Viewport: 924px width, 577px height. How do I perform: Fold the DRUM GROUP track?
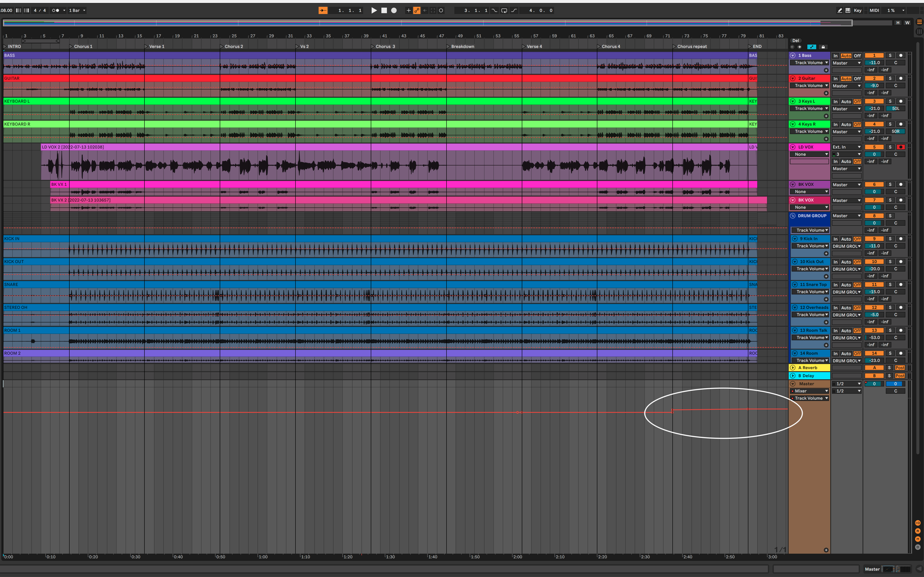coord(792,216)
